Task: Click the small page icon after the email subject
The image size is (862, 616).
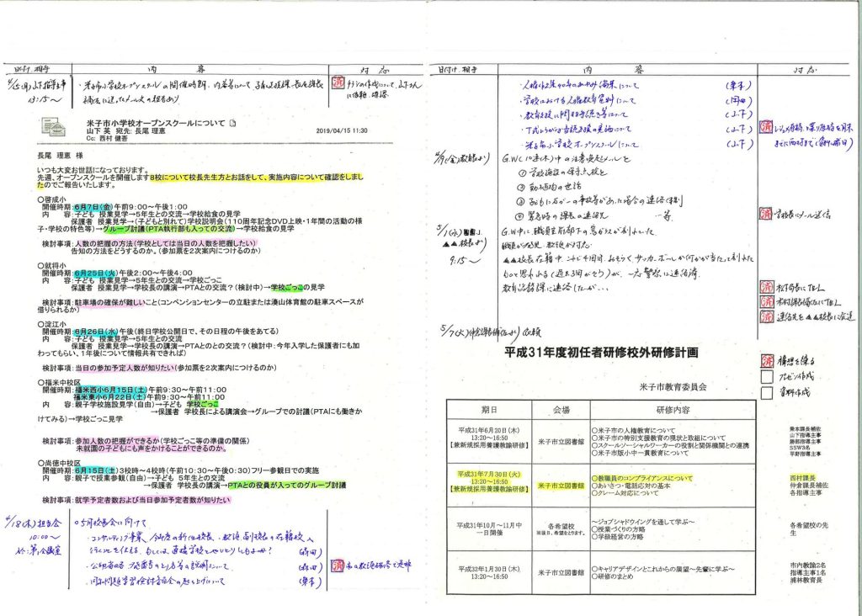Action: coord(232,123)
